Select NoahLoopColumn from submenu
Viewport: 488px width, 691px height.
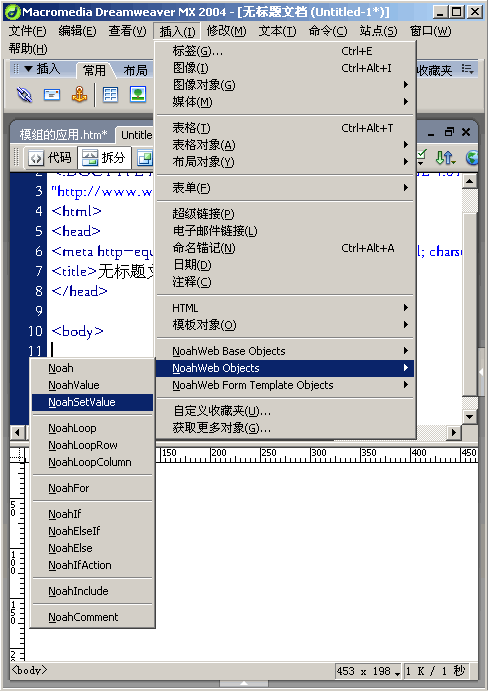(93, 462)
